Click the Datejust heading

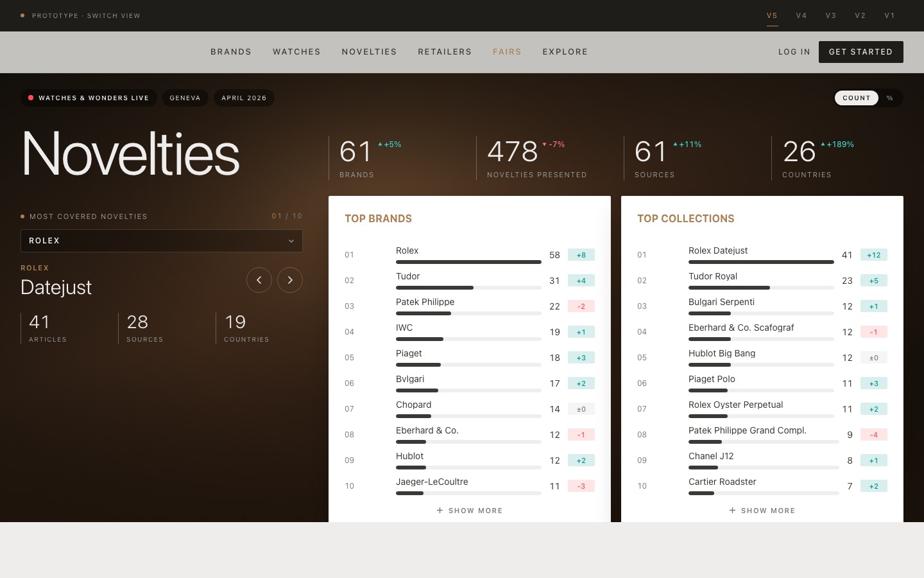coord(56,287)
